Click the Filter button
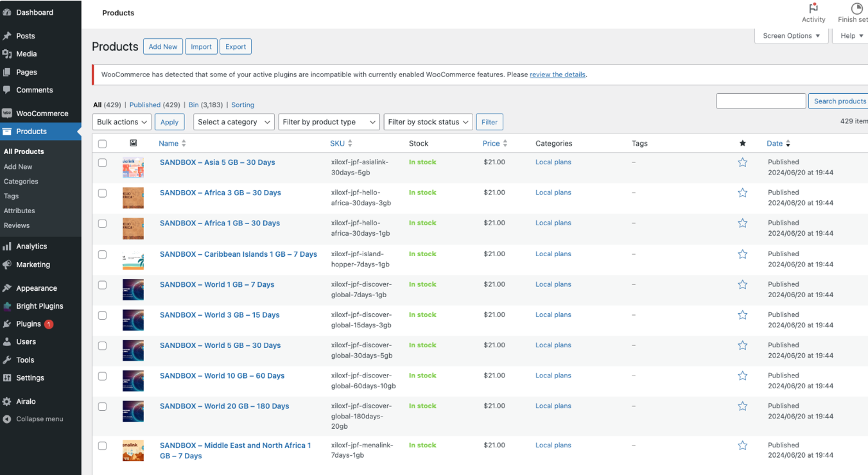868x475 pixels. (x=489, y=122)
